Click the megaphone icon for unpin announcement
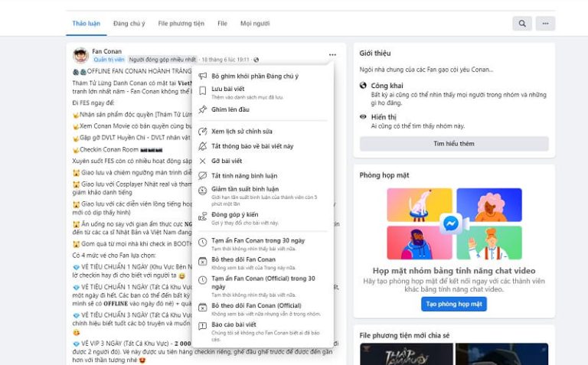This screenshot has width=588, height=365. click(x=202, y=76)
